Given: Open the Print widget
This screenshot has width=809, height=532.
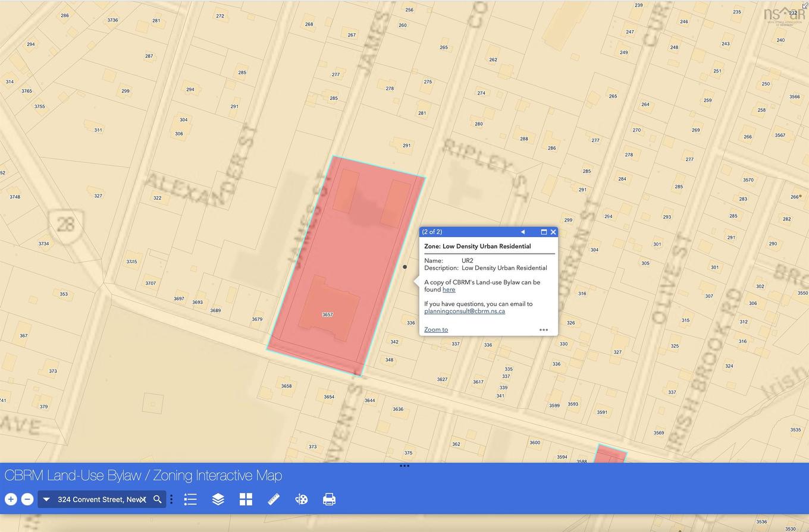Looking at the screenshot, I should (329, 499).
